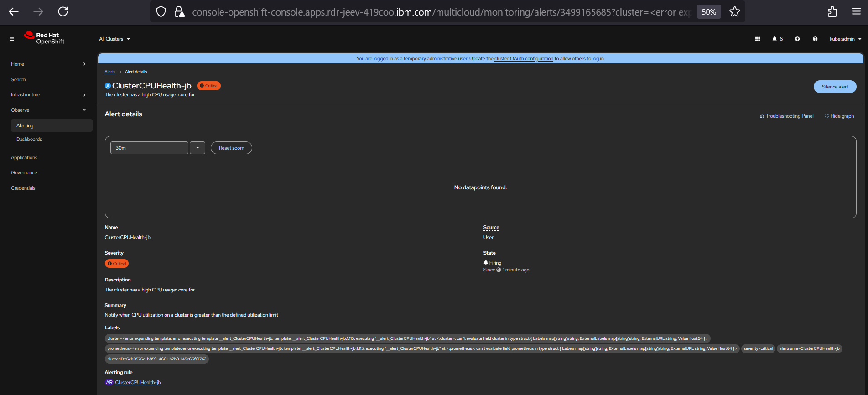
Task: Click the Firing state bell icon
Action: pos(486,263)
